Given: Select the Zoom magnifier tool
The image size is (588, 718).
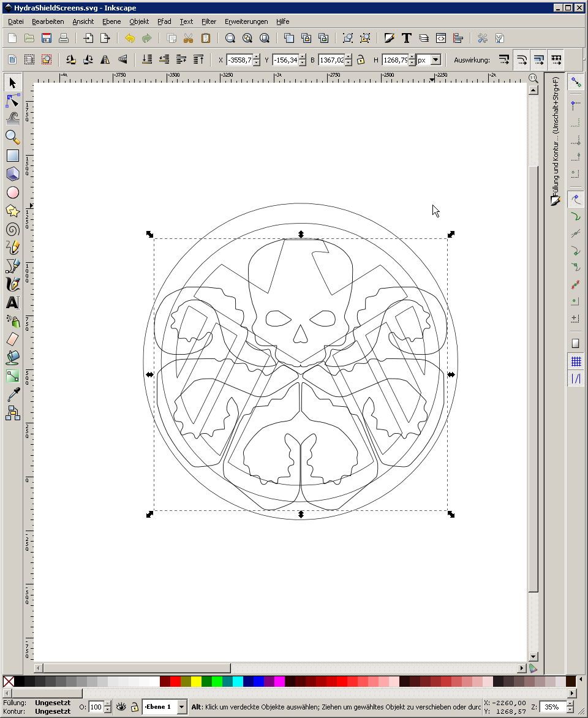Looking at the screenshot, I should click(12, 137).
